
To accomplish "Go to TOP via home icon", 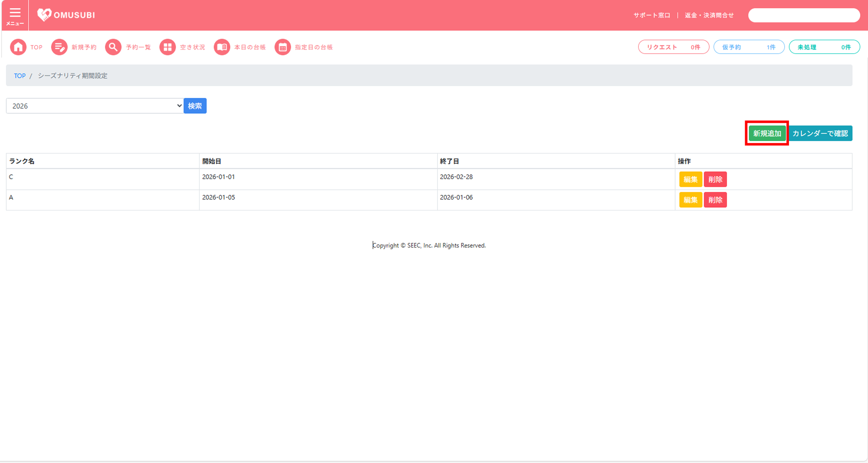I will (18, 47).
